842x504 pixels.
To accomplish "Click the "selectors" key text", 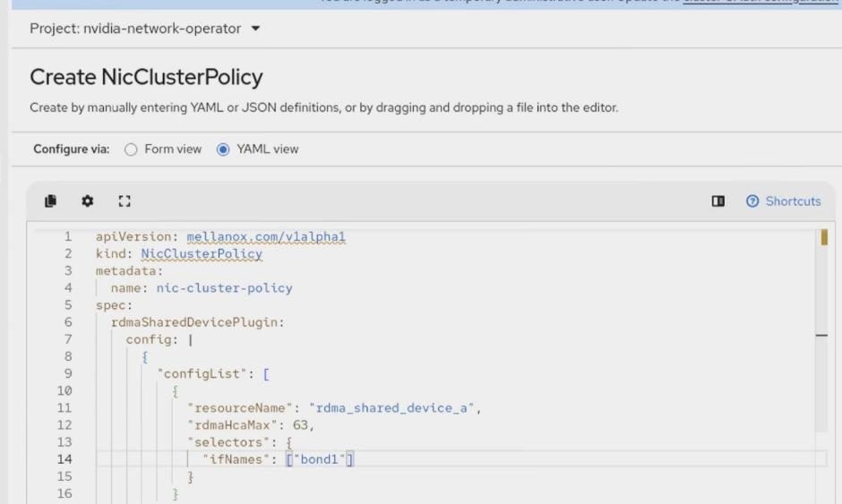I will click(x=233, y=441).
